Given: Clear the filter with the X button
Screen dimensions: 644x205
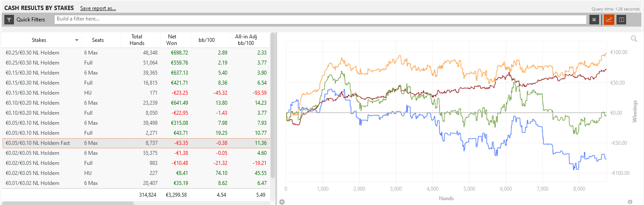Looking at the screenshot, I should (x=594, y=20).
